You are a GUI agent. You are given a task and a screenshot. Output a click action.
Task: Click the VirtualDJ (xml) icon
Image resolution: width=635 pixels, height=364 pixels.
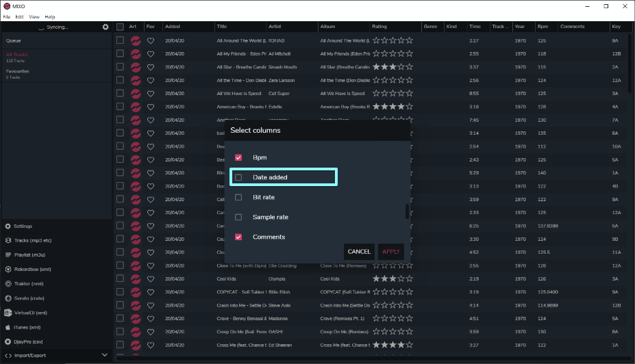pos(8,313)
